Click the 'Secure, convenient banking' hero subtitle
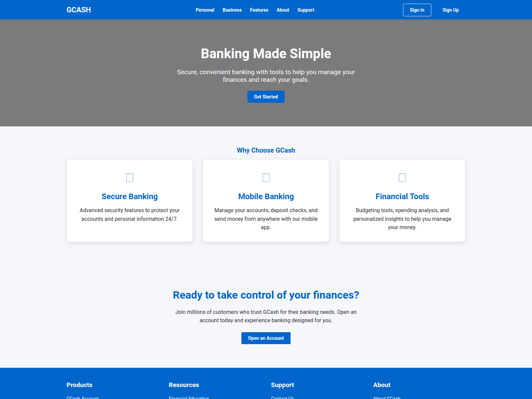 (x=266, y=76)
